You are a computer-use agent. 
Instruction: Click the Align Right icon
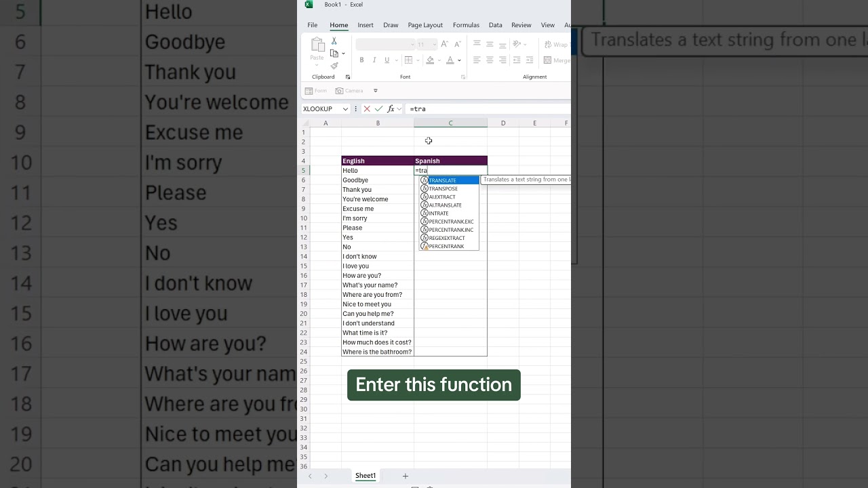502,60
